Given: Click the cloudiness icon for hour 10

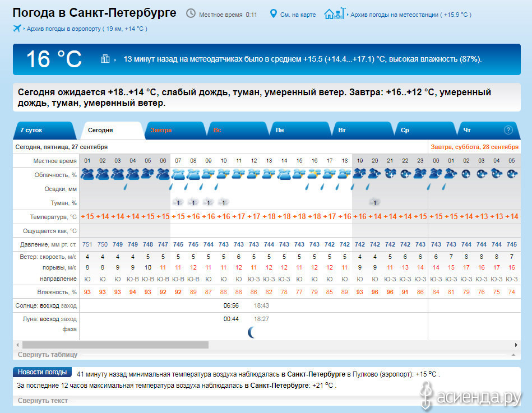Looking at the screenshot, I should click(224, 174).
